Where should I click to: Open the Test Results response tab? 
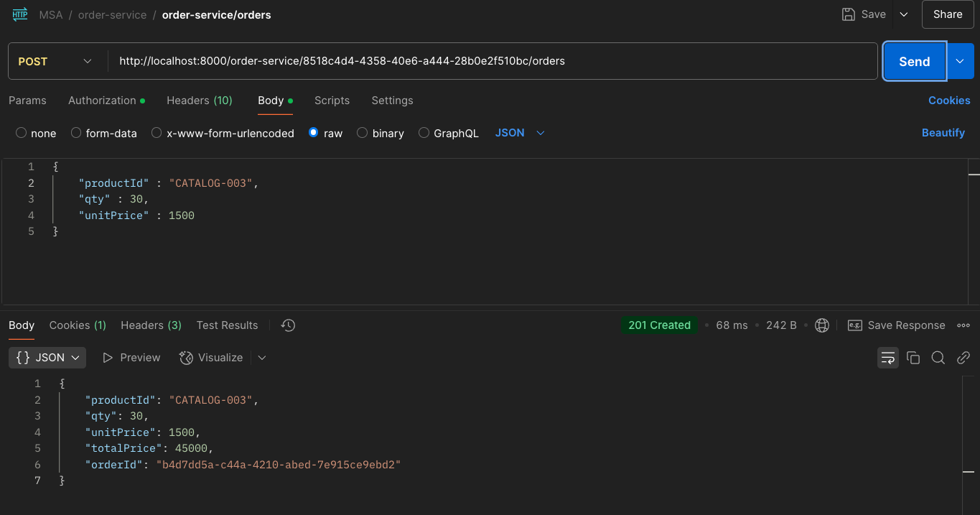coord(227,325)
